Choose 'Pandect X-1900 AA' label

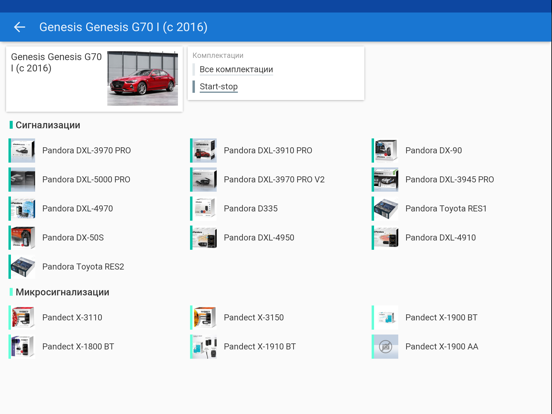(x=442, y=346)
